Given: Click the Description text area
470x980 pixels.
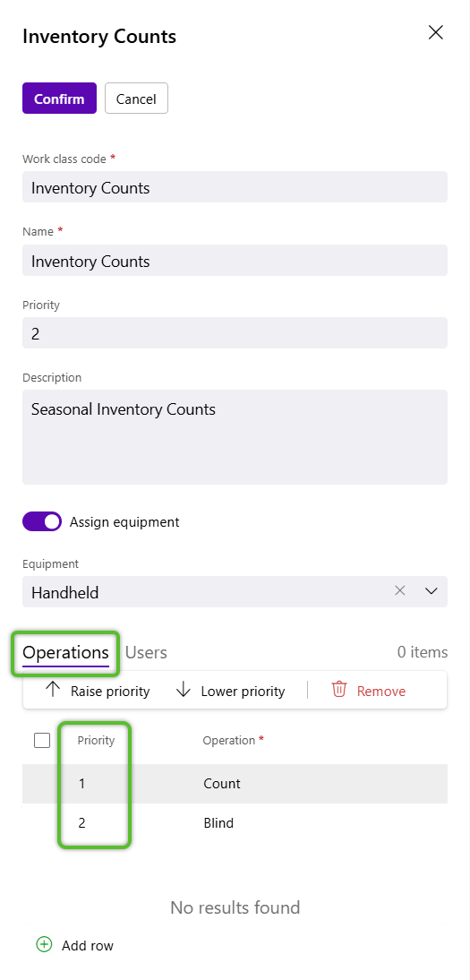Looking at the screenshot, I should pos(235,437).
